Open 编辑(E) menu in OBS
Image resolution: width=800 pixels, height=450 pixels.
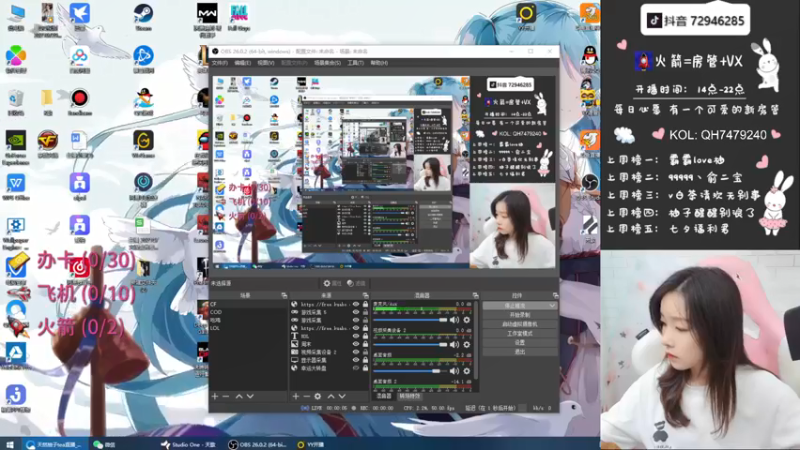pos(242,63)
